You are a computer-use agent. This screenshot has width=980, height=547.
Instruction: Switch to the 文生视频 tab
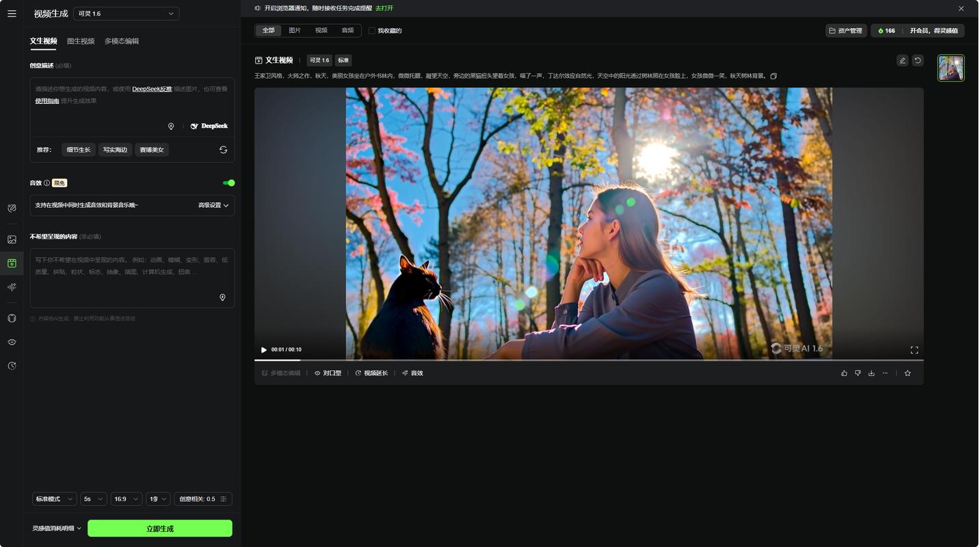pyautogui.click(x=43, y=41)
